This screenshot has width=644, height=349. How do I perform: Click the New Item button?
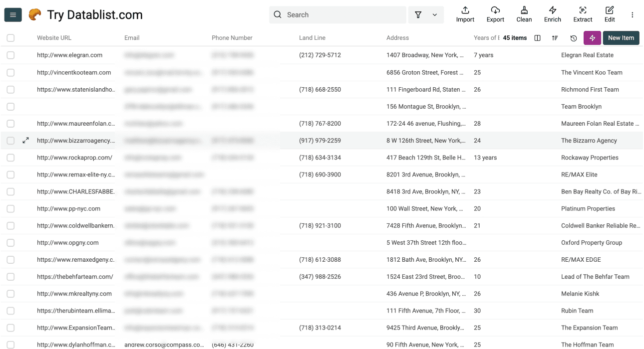pos(621,38)
